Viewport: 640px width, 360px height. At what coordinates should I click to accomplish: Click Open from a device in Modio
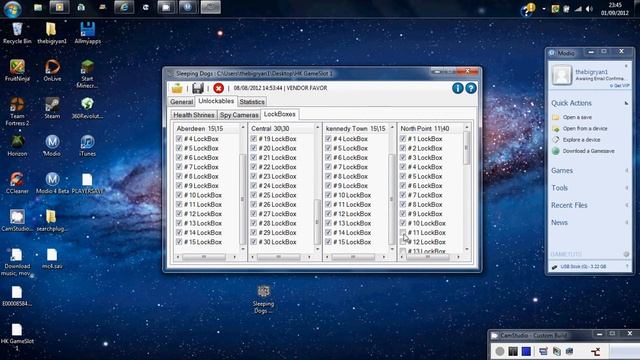pos(585,129)
